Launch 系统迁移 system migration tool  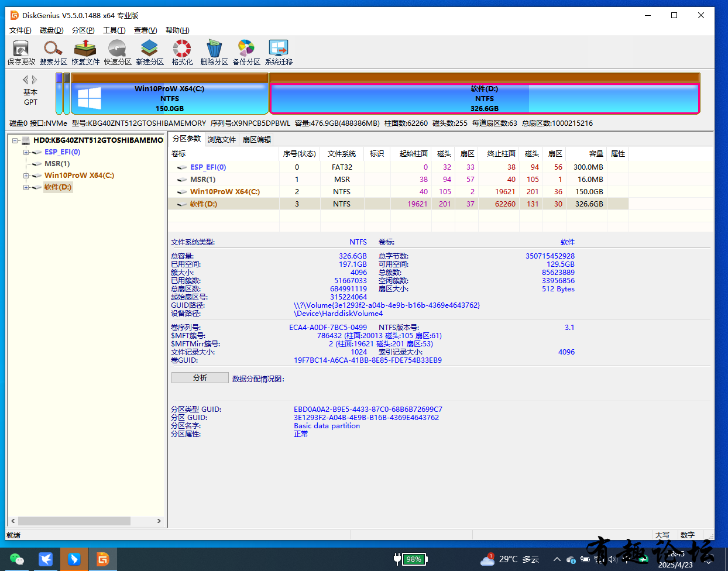(x=279, y=52)
